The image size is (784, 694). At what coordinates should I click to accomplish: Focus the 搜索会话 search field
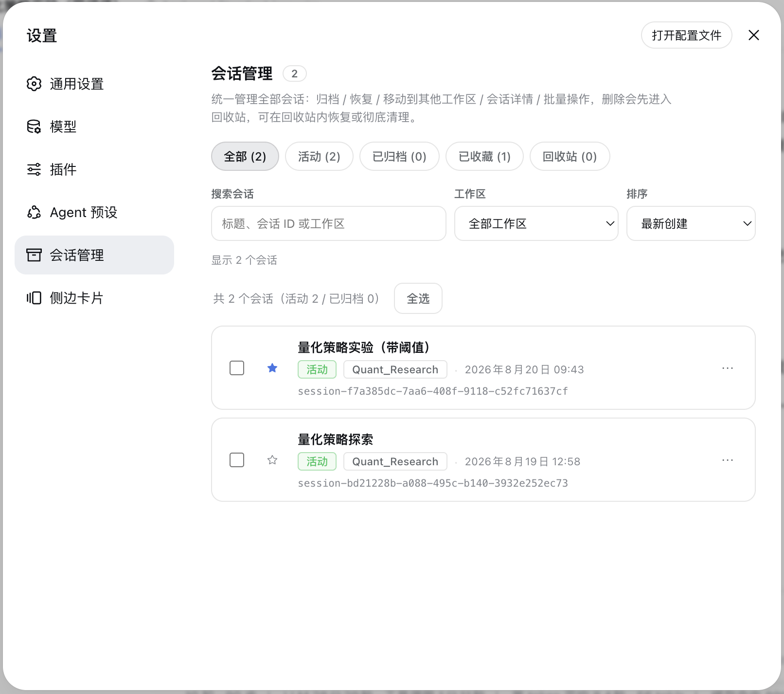(x=329, y=223)
